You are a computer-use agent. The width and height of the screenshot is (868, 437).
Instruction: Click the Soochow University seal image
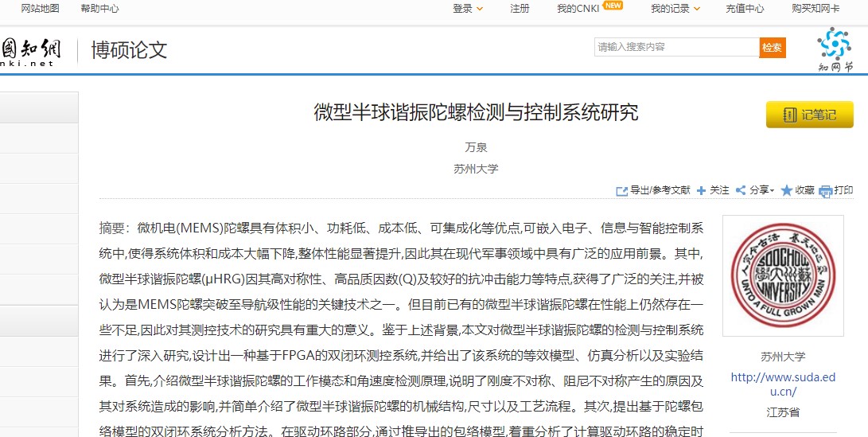[770, 276]
